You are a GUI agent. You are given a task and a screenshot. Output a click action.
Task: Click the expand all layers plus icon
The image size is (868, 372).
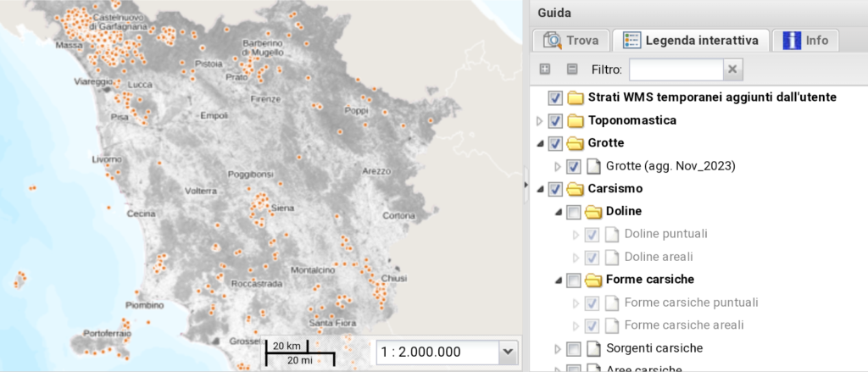click(545, 69)
